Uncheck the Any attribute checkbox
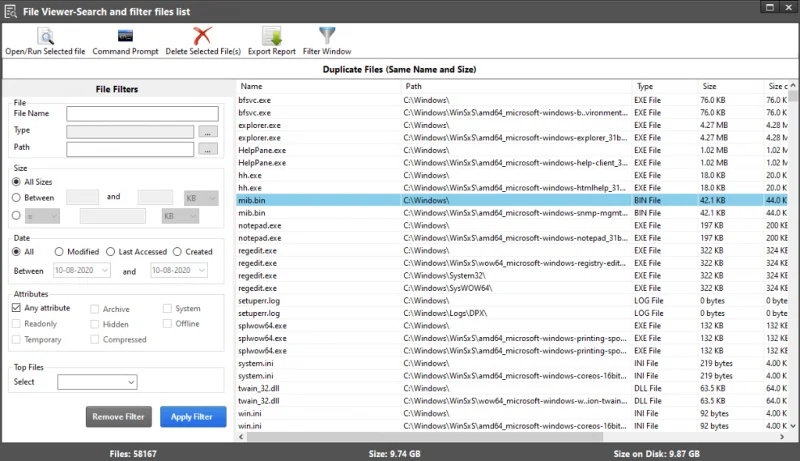The height and width of the screenshot is (461, 800). (17, 308)
